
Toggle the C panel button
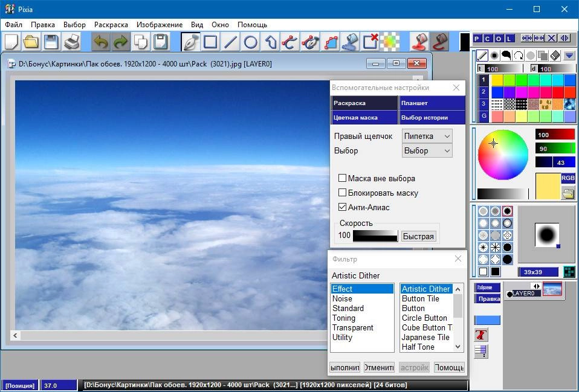pos(488,39)
